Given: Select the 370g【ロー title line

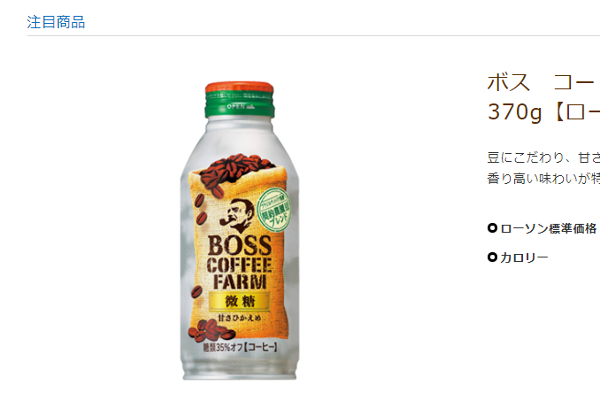Looking at the screenshot, I should point(543,112).
